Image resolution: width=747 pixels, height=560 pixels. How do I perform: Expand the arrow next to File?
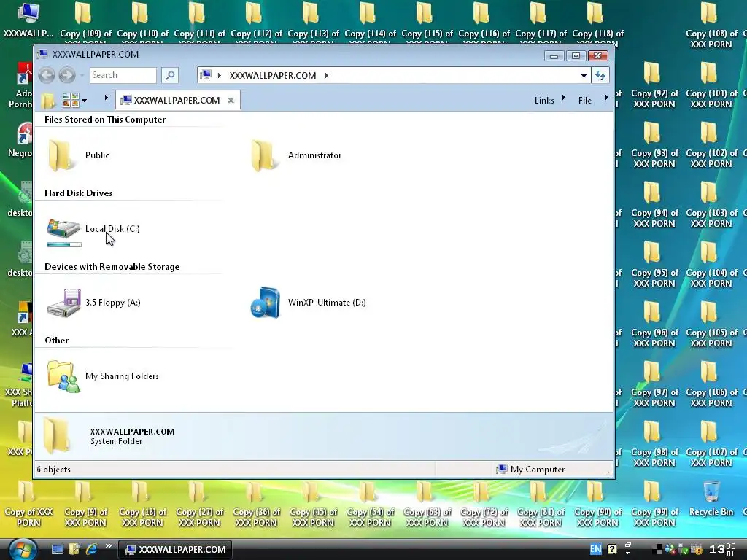(606, 98)
